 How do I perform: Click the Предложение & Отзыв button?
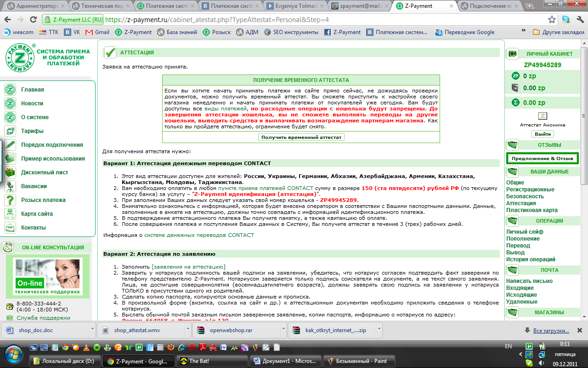click(x=543, y=158)
